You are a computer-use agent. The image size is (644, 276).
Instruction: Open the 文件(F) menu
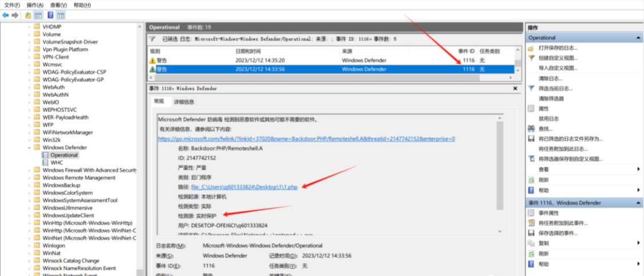click(12, 5)
